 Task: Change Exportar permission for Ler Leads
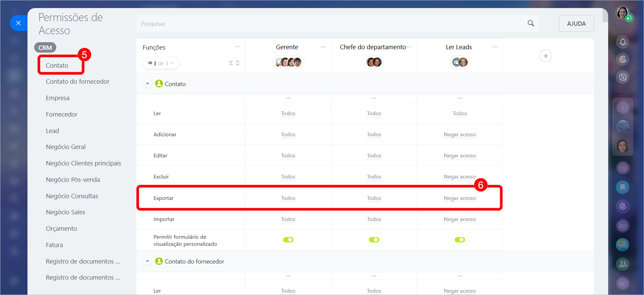click(460, 198)
